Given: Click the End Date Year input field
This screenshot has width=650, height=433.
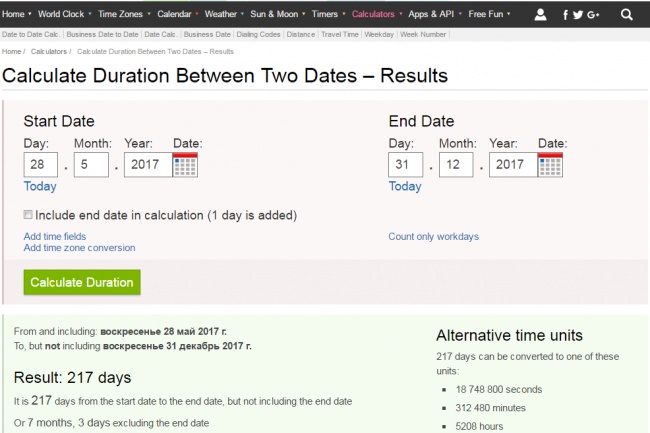Looking at the screenshot, I should point(512,165).
